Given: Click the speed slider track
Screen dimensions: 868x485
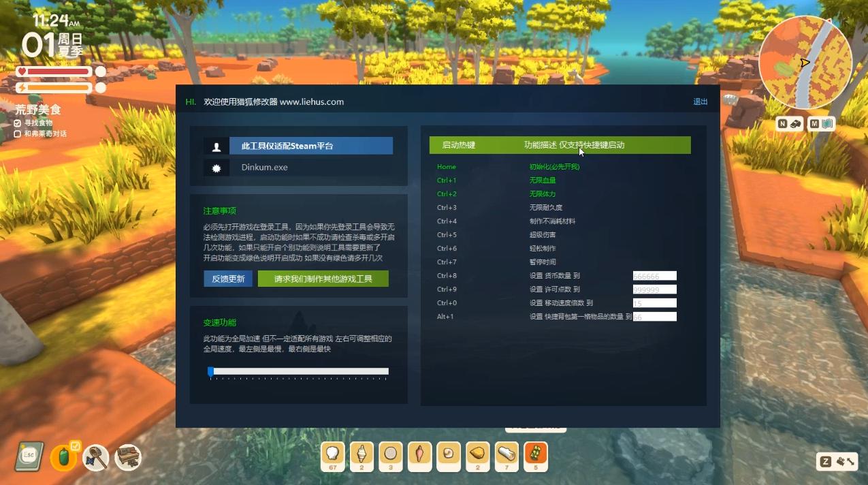Looking at the screenshot, I should 299,371.
